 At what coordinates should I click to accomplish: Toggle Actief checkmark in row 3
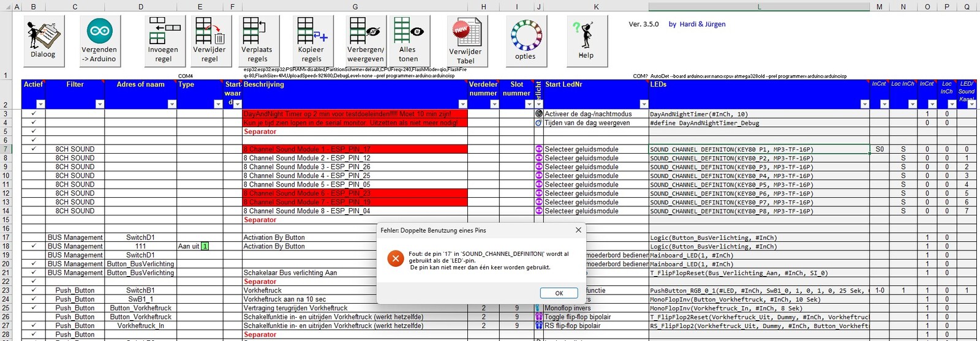tap(34, 114)
